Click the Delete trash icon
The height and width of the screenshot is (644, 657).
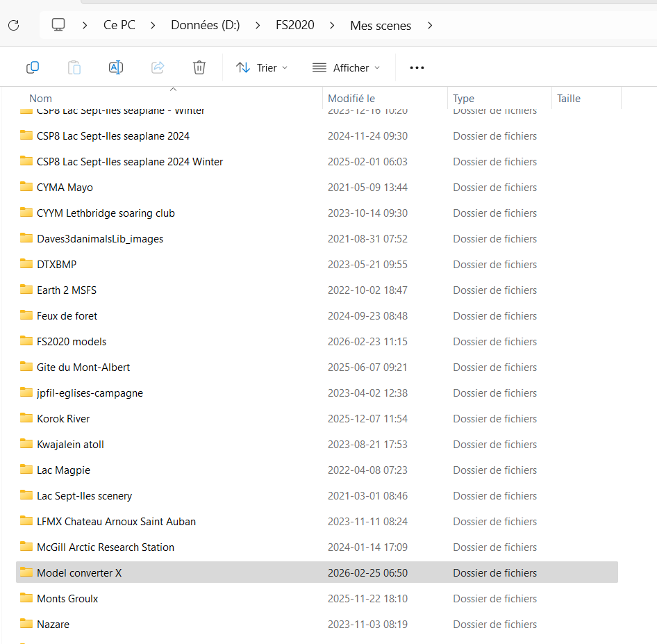pos(199,67)
